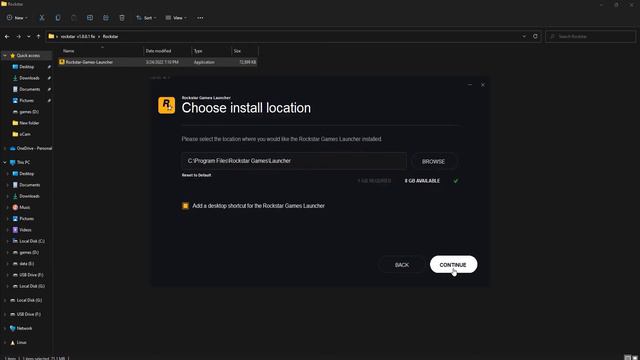This screenshot has width=640, height=360.
Task: Click the Rockstar logo in installer
Action: (x=167, y=105)
